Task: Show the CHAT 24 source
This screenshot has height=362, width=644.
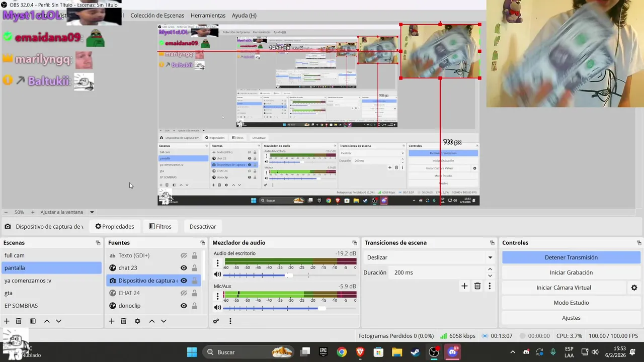Action: (x=184, y=293)
